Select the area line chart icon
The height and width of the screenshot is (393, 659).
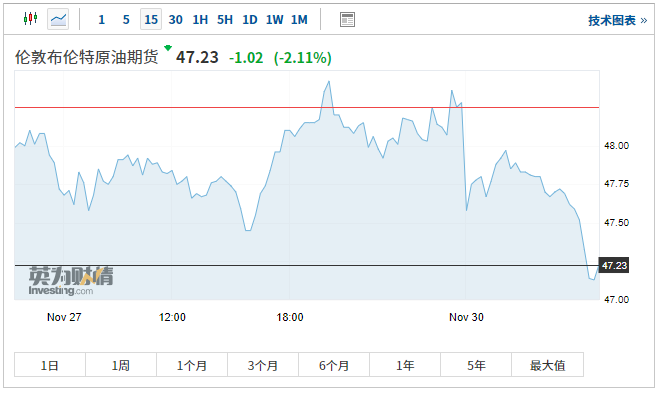(x=58, y=19)
